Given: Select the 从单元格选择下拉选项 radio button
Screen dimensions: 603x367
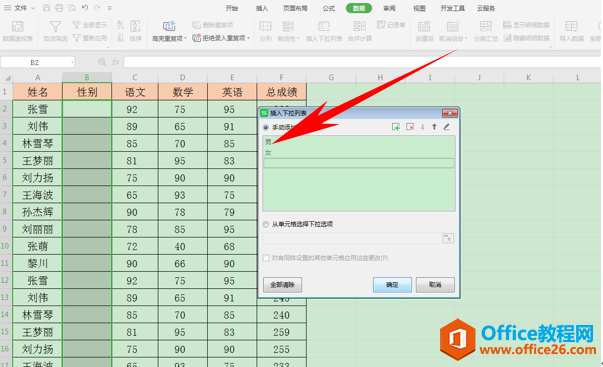Looking at the screenshot, I should pos(266,224).
